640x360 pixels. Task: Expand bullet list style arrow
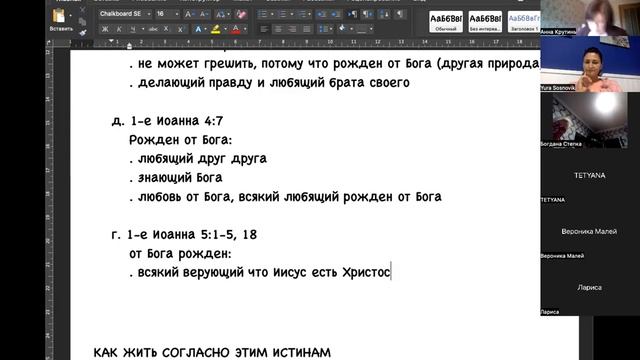(x=272, y=14)
